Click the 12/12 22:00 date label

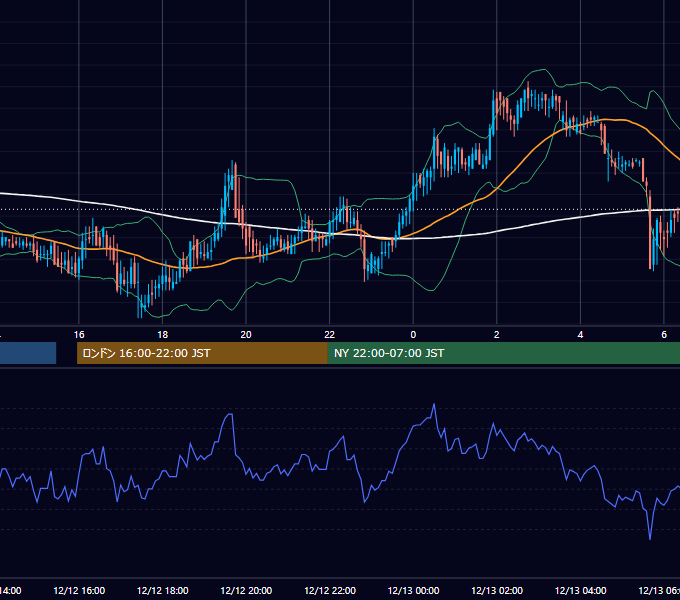pos(330,590)
